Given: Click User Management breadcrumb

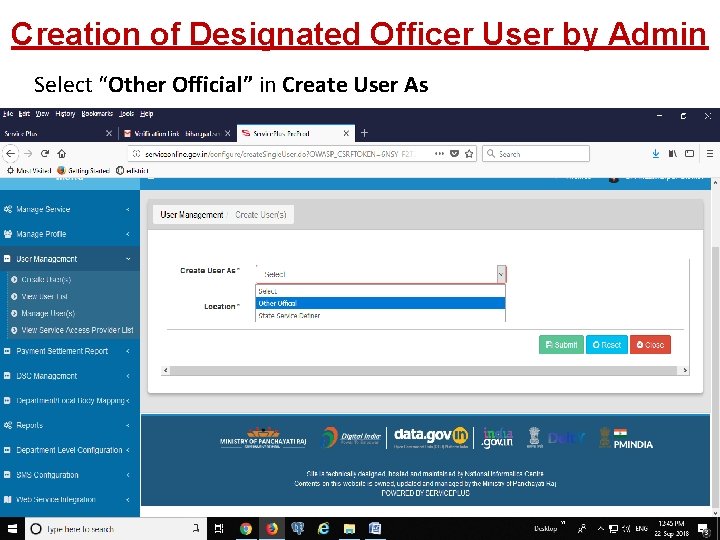Looking at the screenshot, I should (x=191, y=215).
